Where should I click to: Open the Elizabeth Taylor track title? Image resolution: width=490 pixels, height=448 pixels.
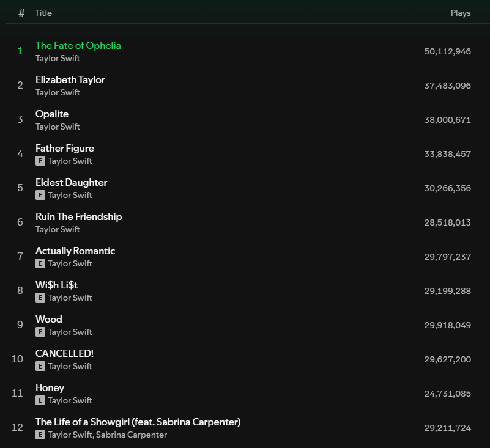[70, 80]
